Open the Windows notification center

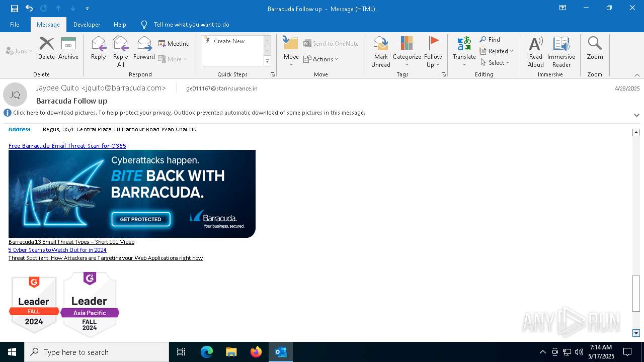(627, 352)
